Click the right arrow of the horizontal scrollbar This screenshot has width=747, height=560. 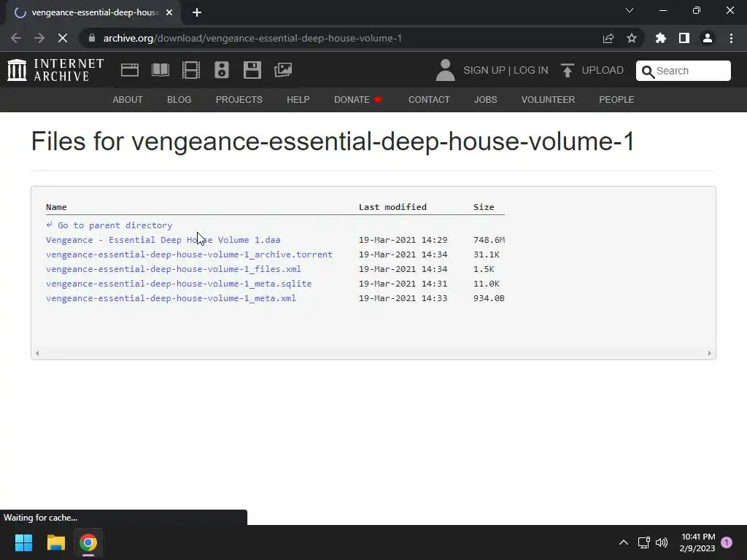point(709,354)
